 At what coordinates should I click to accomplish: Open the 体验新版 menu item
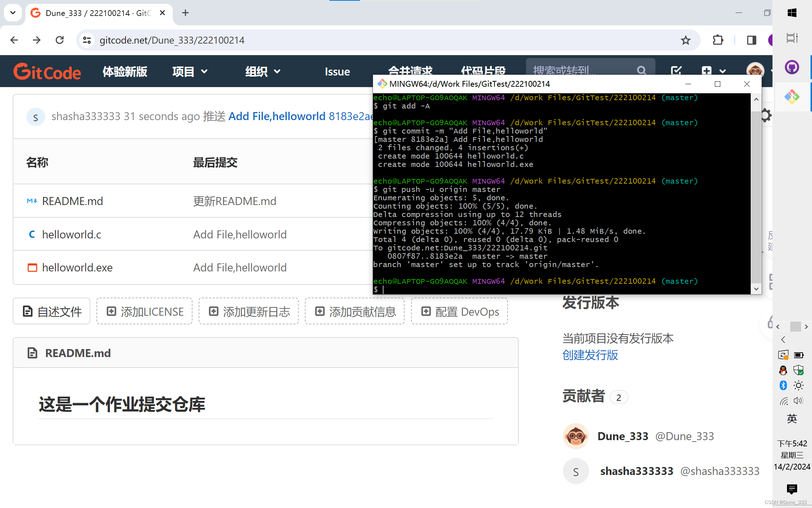click(x=125, y=71)
